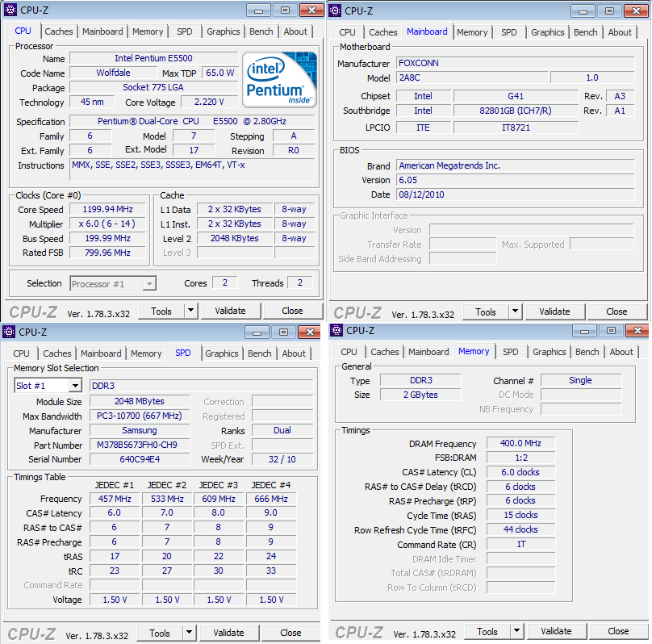Click CPU-Z app icon in Memory window title
652x644 pixels.
[x=336, y=331]
